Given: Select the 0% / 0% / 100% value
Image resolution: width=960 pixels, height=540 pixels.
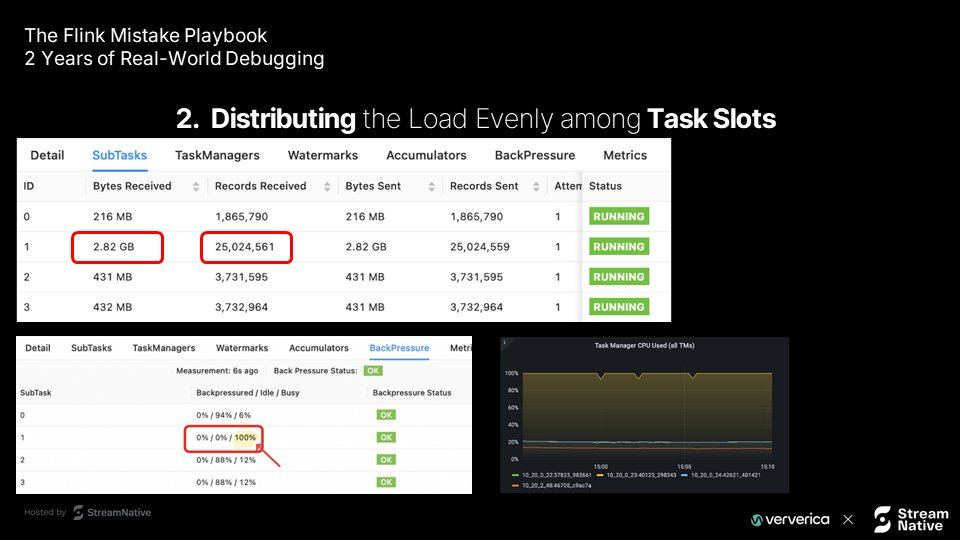Looking at the screenshot, I should (x=226, y=438).
